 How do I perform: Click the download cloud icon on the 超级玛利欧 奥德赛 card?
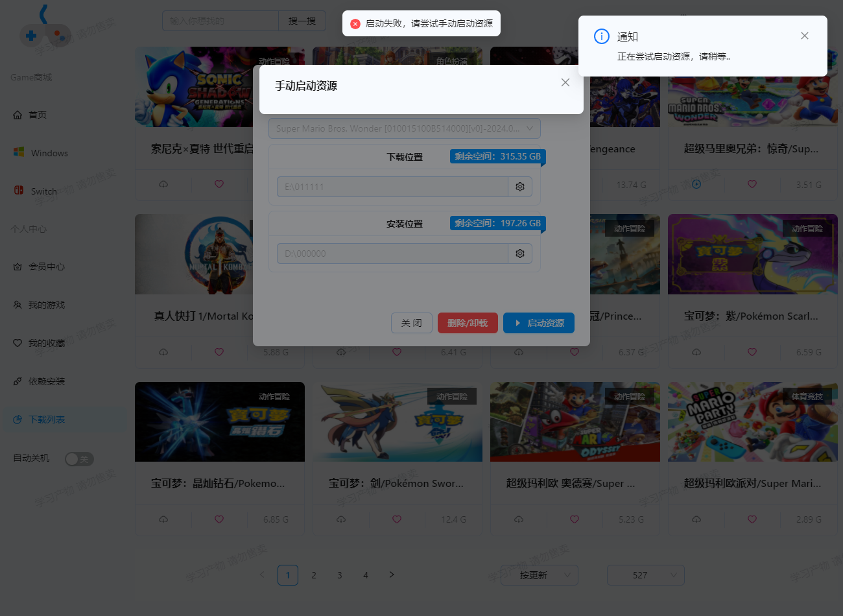pyautogui.click(x=519, y=519)
